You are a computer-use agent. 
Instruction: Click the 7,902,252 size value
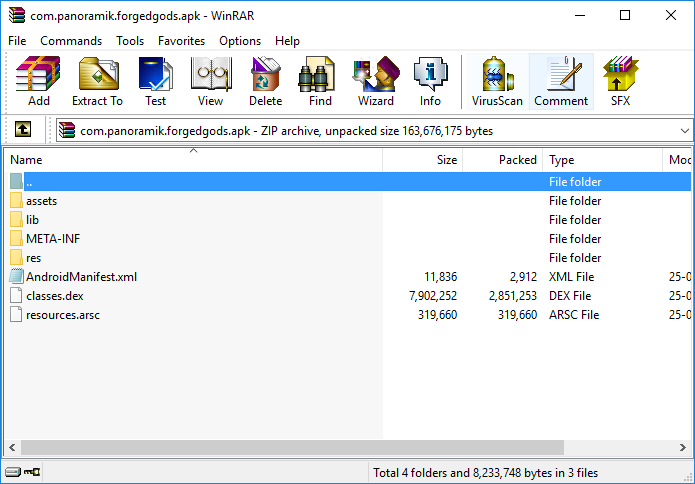[x=433, y=296]
